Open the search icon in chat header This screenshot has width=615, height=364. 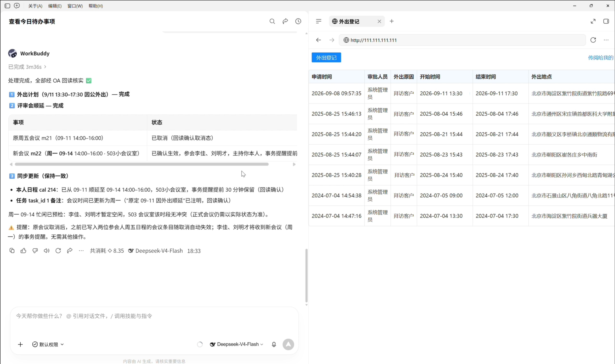click(272, 21)
